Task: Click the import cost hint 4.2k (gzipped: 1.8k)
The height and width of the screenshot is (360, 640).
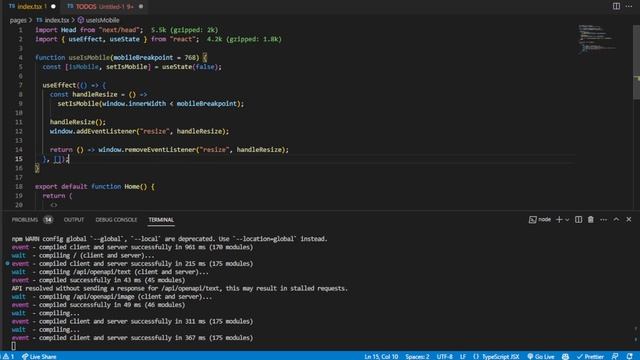Action: (244, 39)
